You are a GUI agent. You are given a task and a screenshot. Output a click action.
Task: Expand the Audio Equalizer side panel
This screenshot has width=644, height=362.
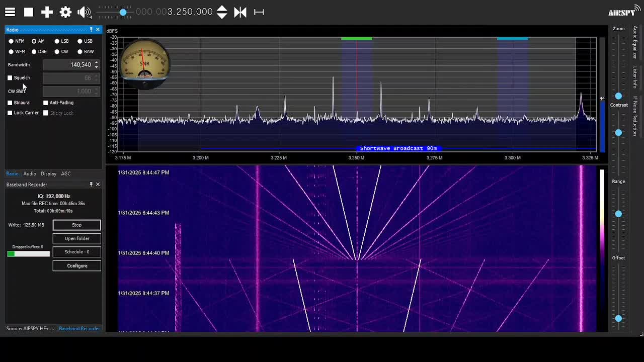(x=635, y=43)
